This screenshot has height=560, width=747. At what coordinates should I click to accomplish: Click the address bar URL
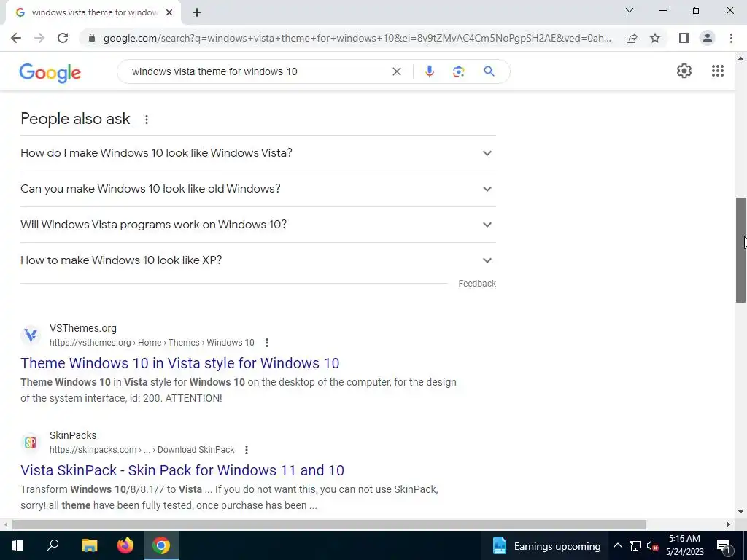point(357,38)
